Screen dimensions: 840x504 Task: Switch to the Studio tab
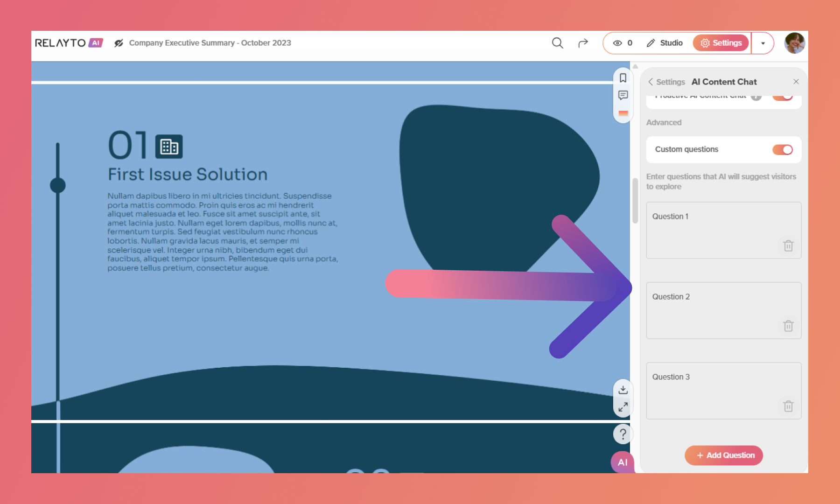pyautogui.click(x=665, y=43)
